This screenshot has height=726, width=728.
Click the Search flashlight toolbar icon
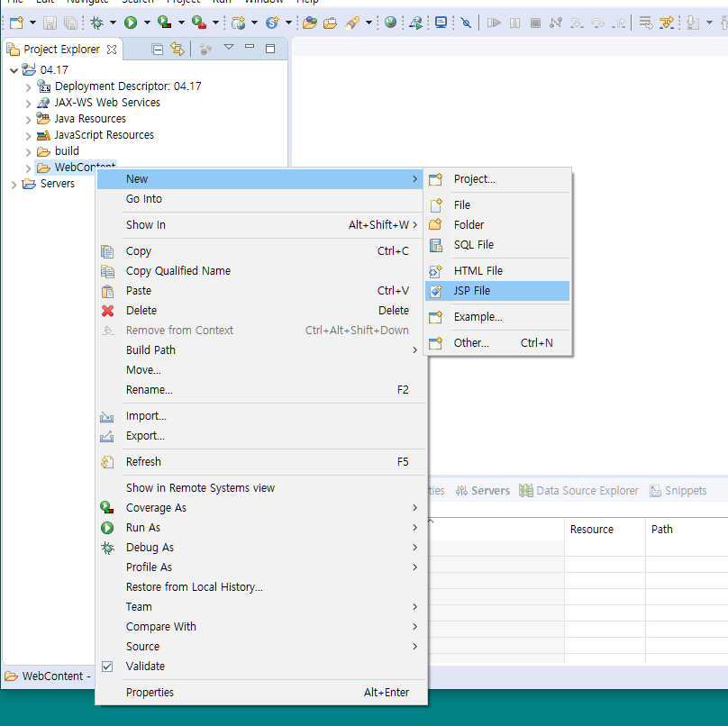(x=352, y=23)
